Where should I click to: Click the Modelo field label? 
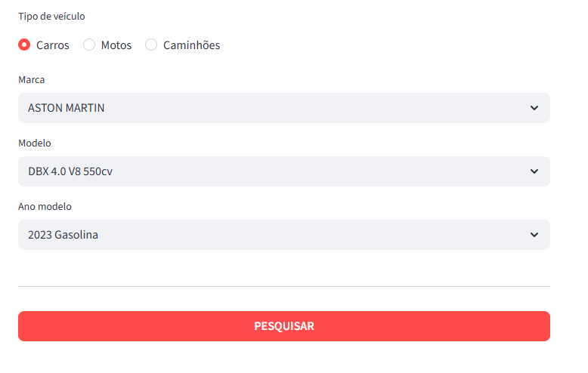[35, 143]
